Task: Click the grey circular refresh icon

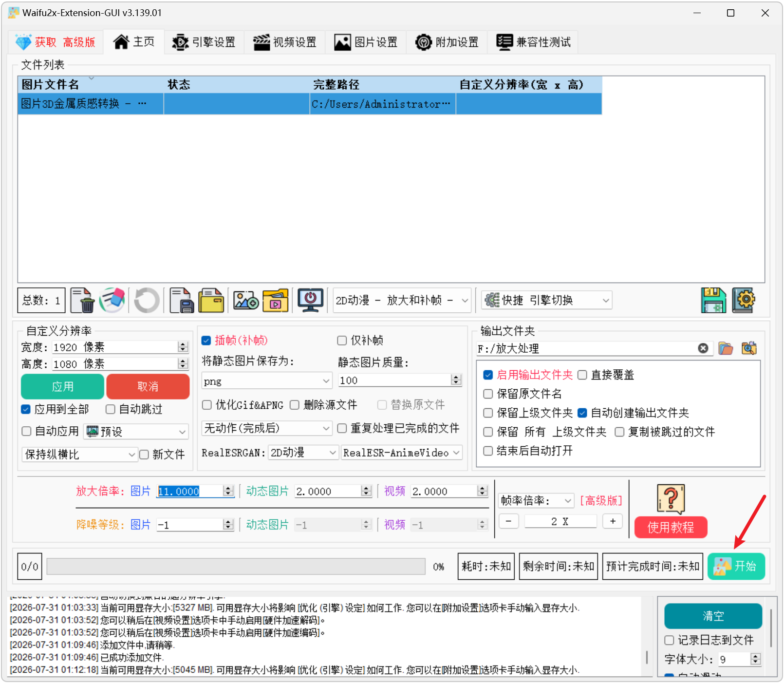Action: coord(146,300)
